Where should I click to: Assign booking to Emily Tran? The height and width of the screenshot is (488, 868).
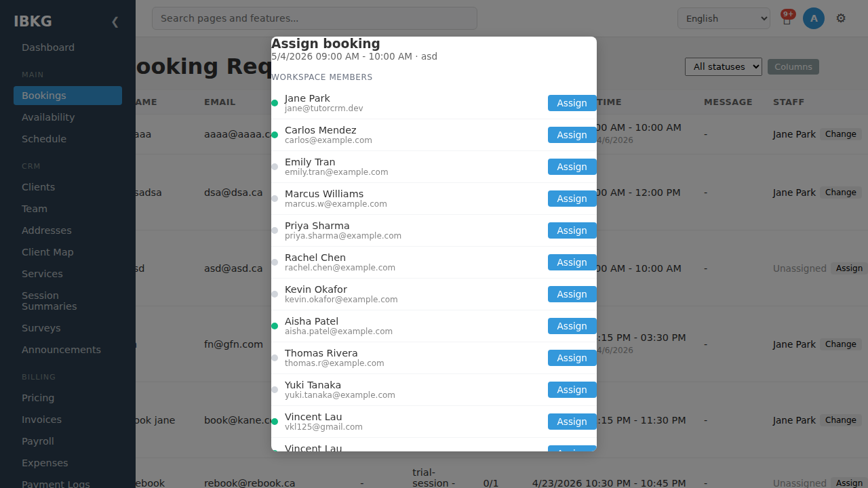[572, 167]
